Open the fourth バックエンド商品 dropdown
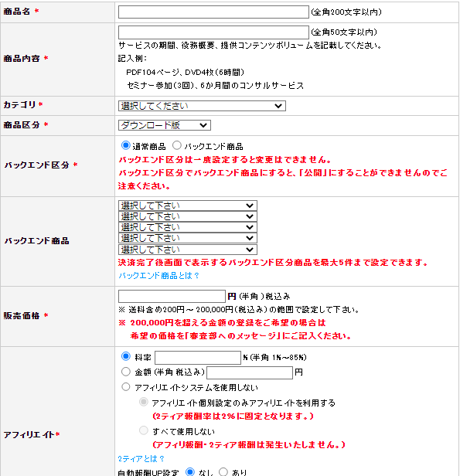 coord(188,238)
